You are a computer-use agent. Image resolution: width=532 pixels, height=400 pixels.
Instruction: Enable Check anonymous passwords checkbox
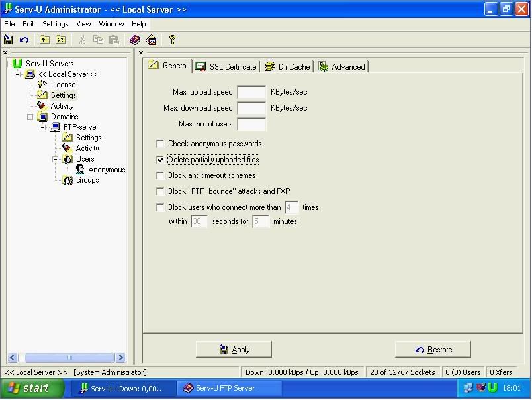click(160, 144)
